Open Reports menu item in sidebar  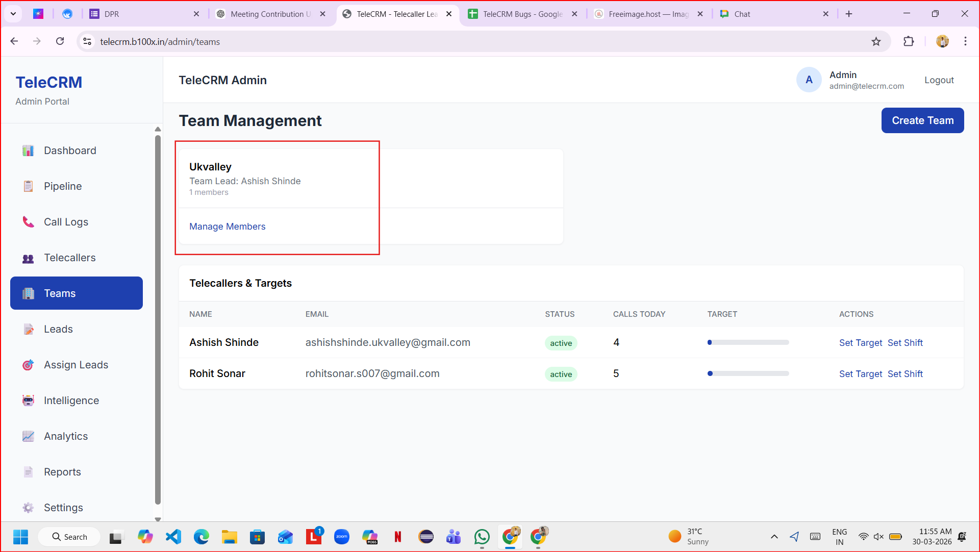62,472
